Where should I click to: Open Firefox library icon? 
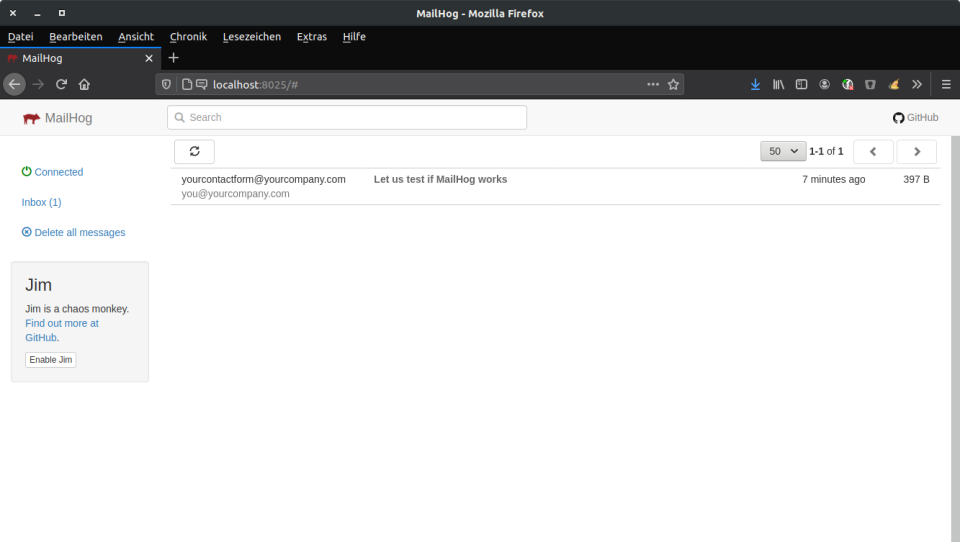(x=778, y=85)
